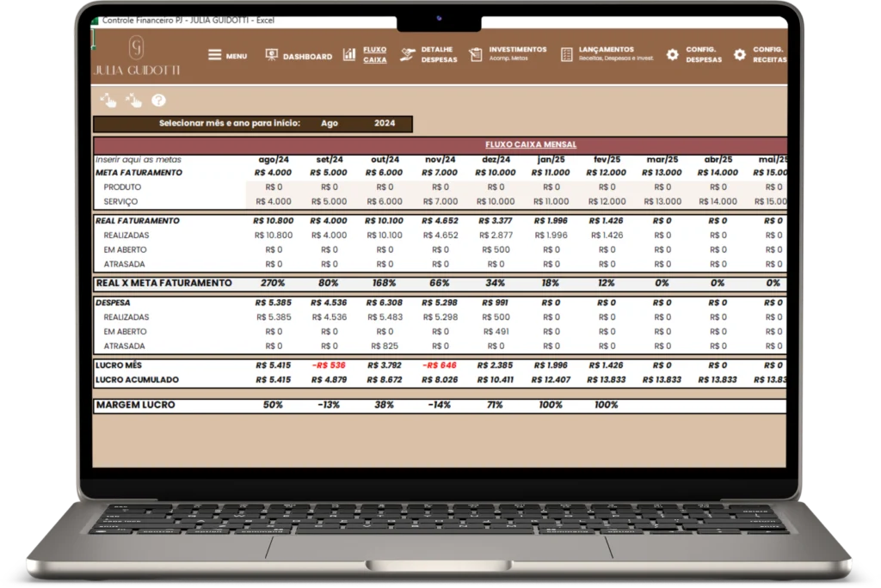Open Config. Despesas gear icon
Image resolution: width=881 pixels, height=588 pixels.
pos(672,54)
